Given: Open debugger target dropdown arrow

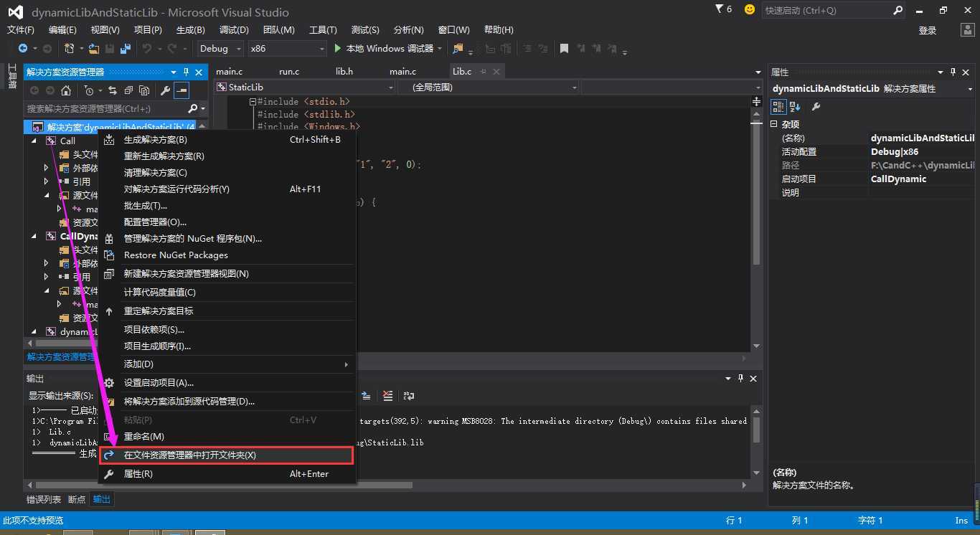Looking at the screenshot, I should click(x=439, y=49).
